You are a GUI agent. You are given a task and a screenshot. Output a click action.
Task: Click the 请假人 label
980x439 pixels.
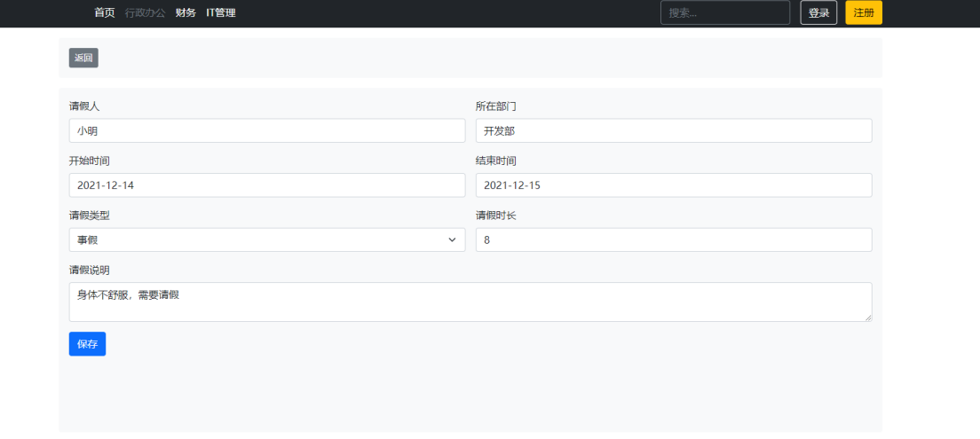[x=84, y=106]
